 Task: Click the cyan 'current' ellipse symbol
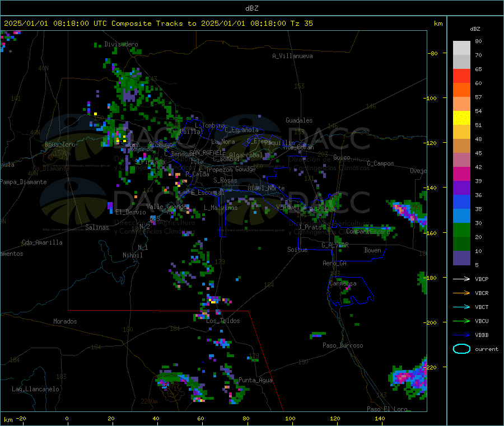tap(461, 349)
